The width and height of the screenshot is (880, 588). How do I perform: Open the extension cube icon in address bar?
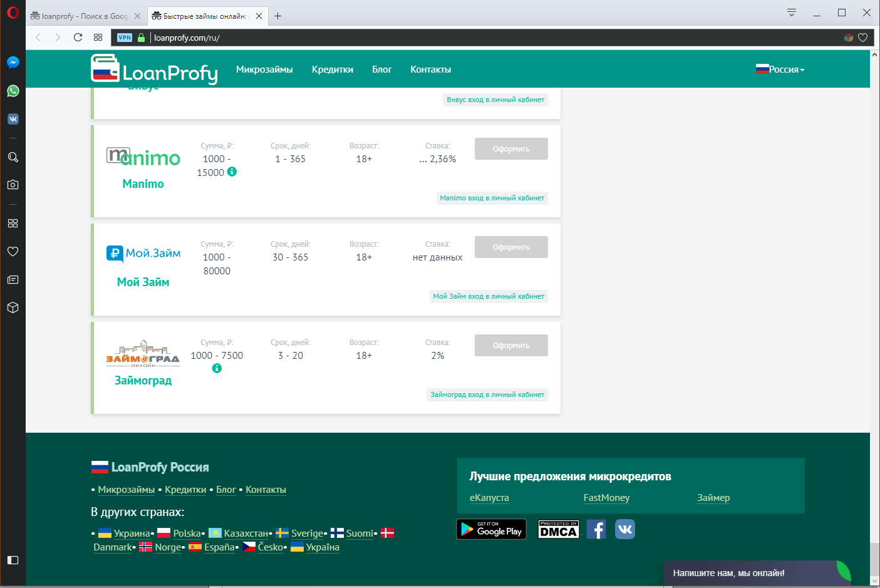(x=848, y=38)
